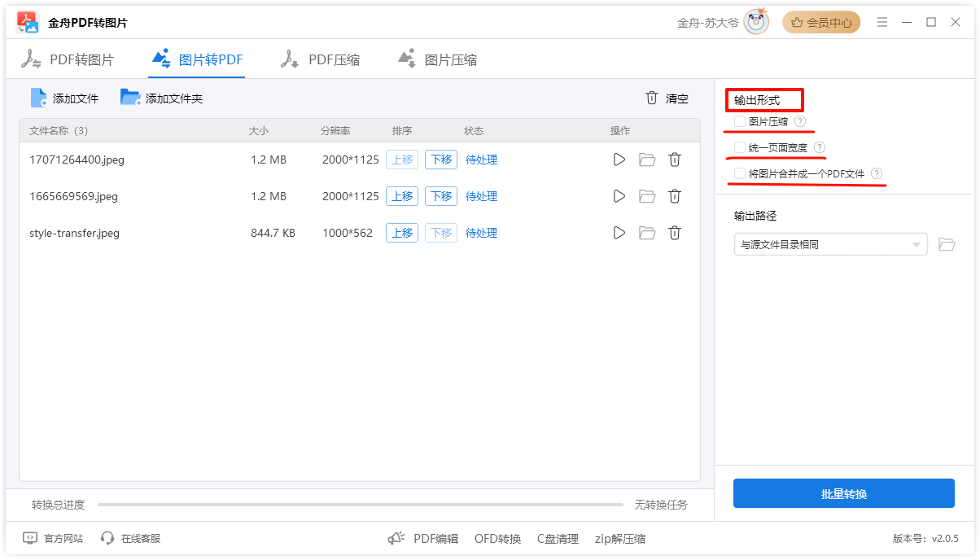Start converting 17071264400.jpeg with play icon
Screen dimensions: 980x560
tap(619, 160)
